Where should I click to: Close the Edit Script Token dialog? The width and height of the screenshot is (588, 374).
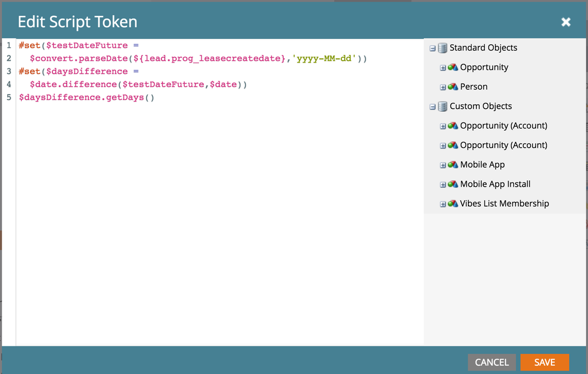(x=566, y=22)
